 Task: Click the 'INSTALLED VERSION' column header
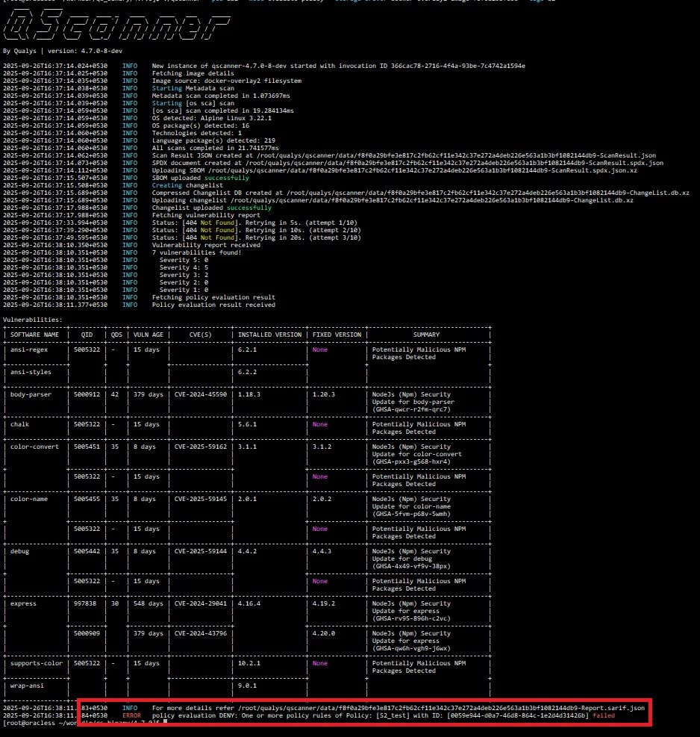pyautogui.click(x=269, y=335)
